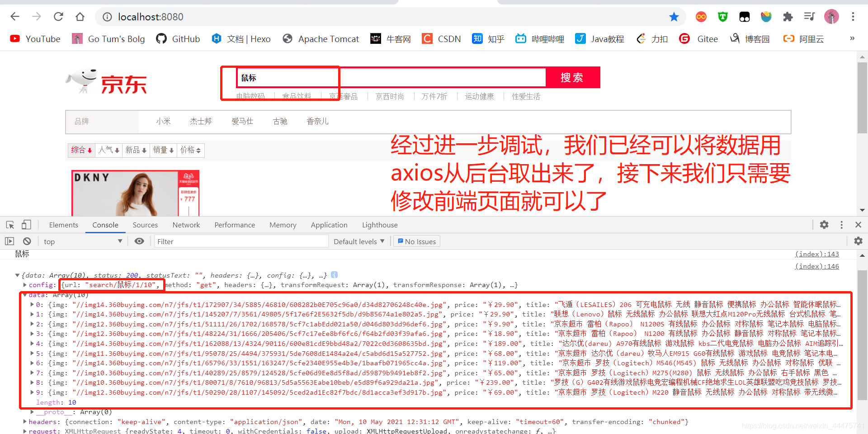
Task: Bookmark this page with the star icon
Action: pos(674,17)
